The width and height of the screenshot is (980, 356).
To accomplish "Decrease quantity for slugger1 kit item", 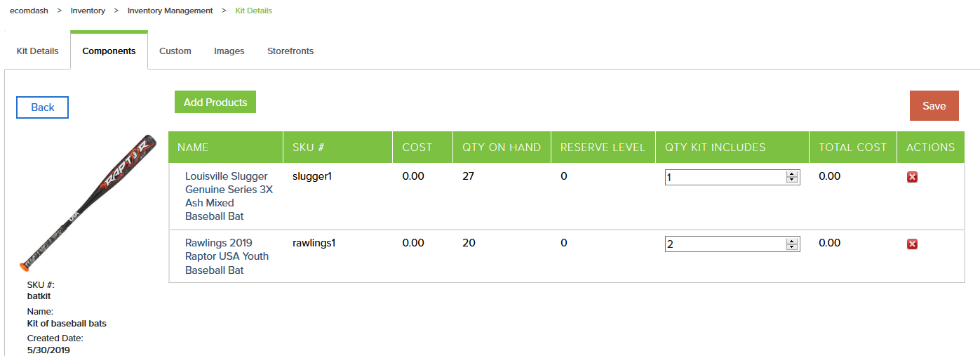I will (793, 180).
